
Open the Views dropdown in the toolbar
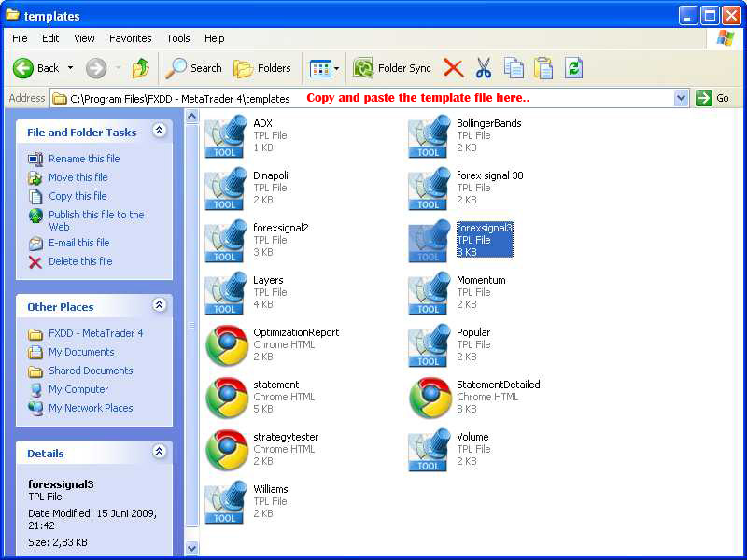point(324,68)
